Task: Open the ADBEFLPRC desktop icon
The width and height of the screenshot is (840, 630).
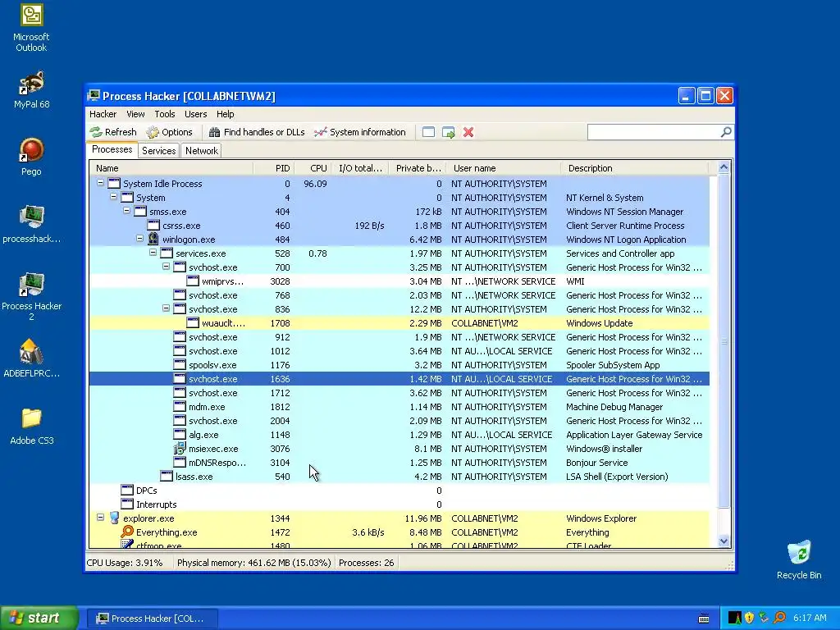Action: coord(31,358)
